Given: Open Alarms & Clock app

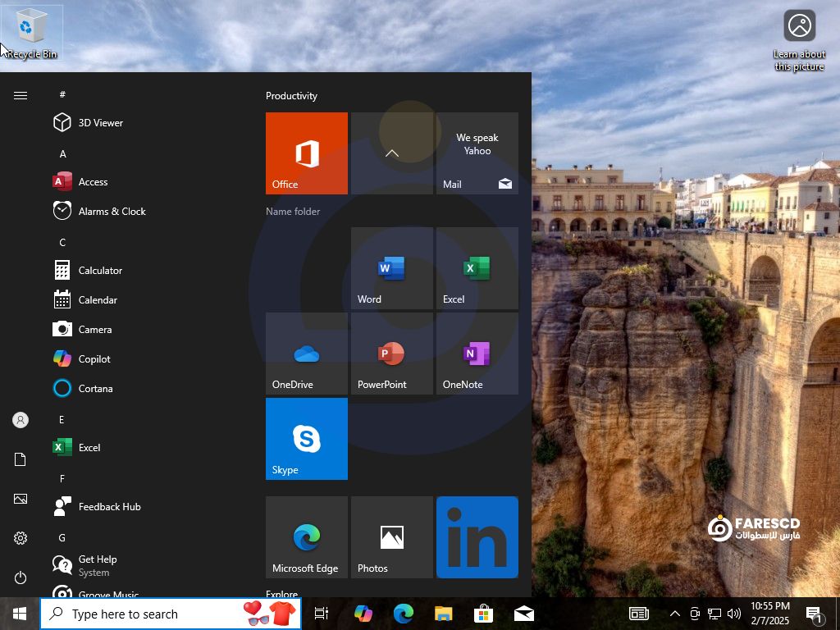Looking at the screenshot, I should coord(144,211).
